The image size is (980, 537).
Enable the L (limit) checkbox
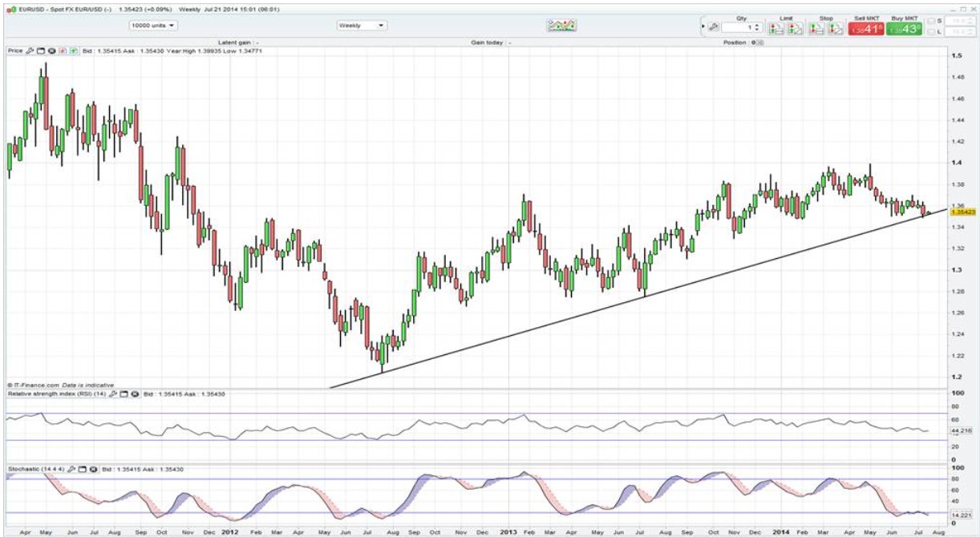[931, 31]
